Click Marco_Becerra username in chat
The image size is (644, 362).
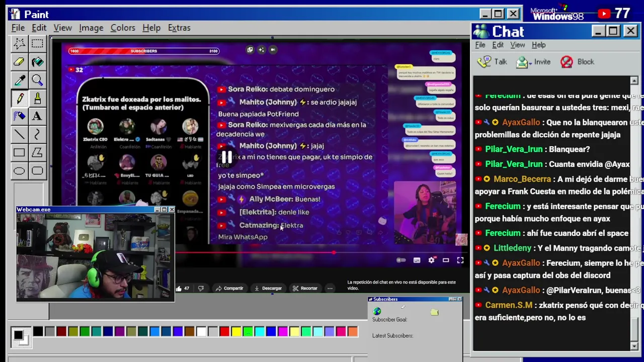[522, 179]
